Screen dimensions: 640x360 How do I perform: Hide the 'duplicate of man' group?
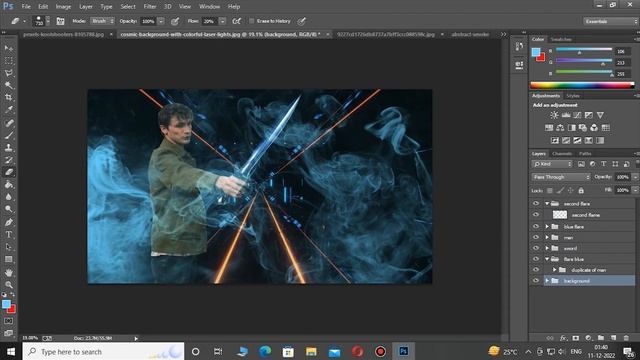tap(536, 270)
